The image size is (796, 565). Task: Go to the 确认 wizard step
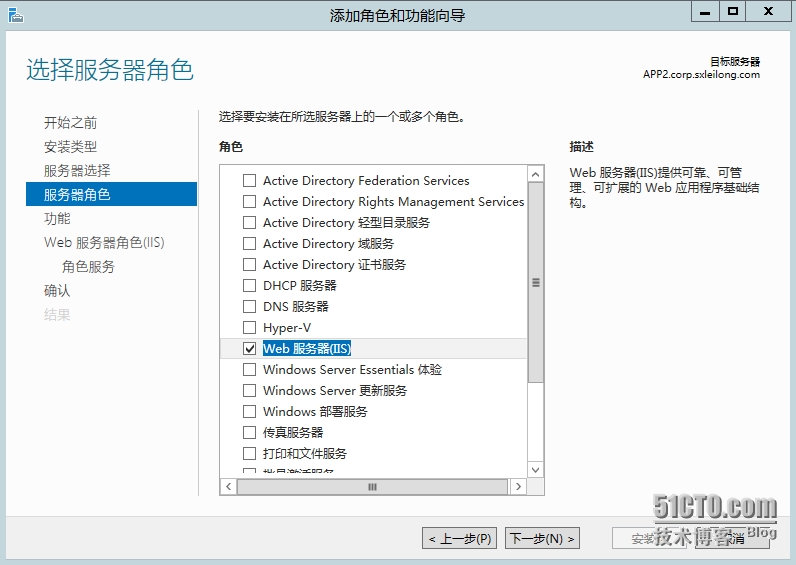[x=57, y=290]
